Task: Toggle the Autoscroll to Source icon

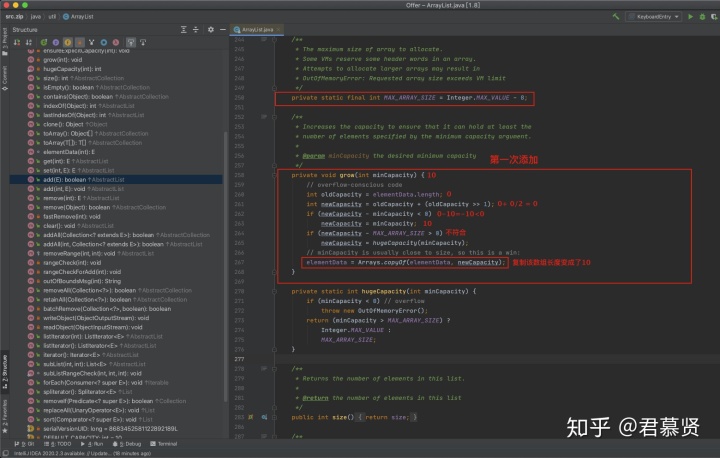Action: coord(131,42)
